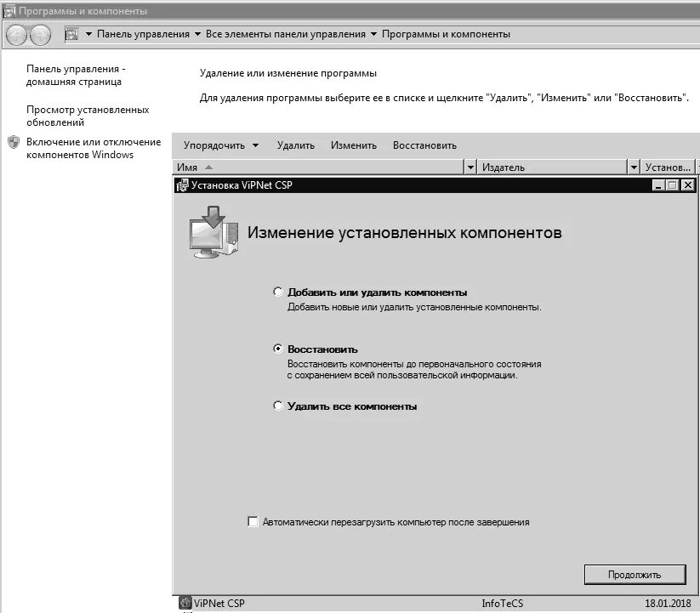Enable automatic restart after completion checkbox
The image size is (700, 613).
(253, 521)
